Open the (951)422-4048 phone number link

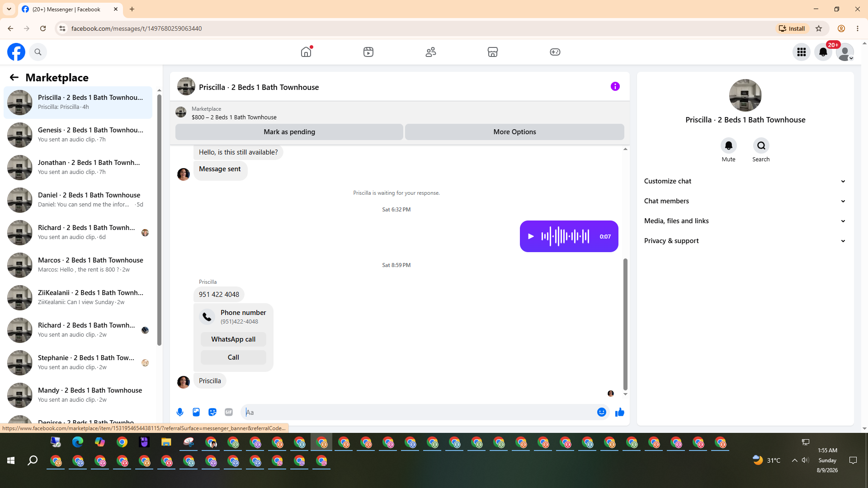pyautogui.click(x=239, y=322)
